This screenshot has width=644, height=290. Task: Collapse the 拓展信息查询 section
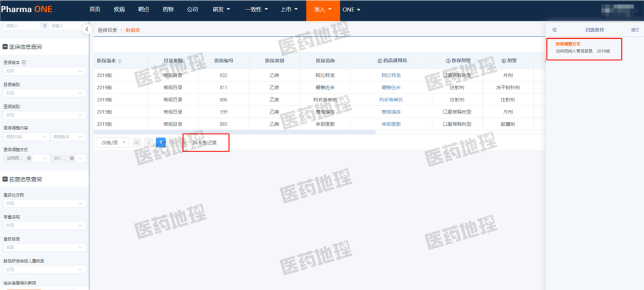[5, 179]
